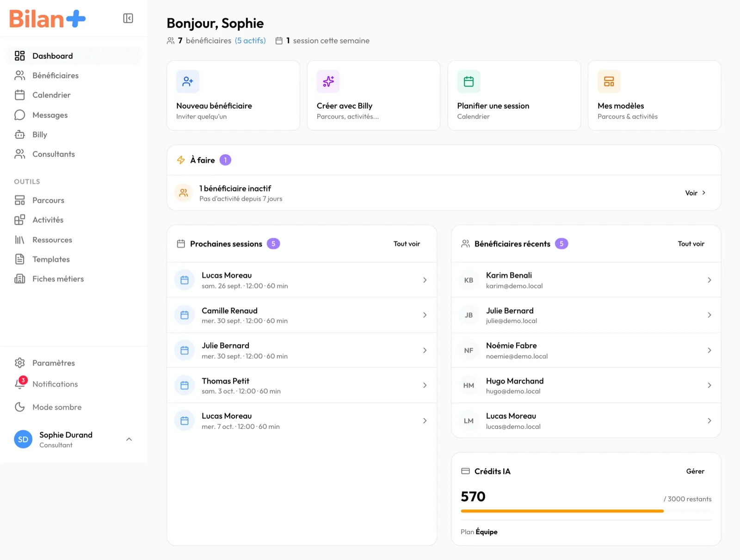Screen dimensions: 740x560
Task: Expand the Sophie Durand account menu chevron
Action: coord(129,439)
